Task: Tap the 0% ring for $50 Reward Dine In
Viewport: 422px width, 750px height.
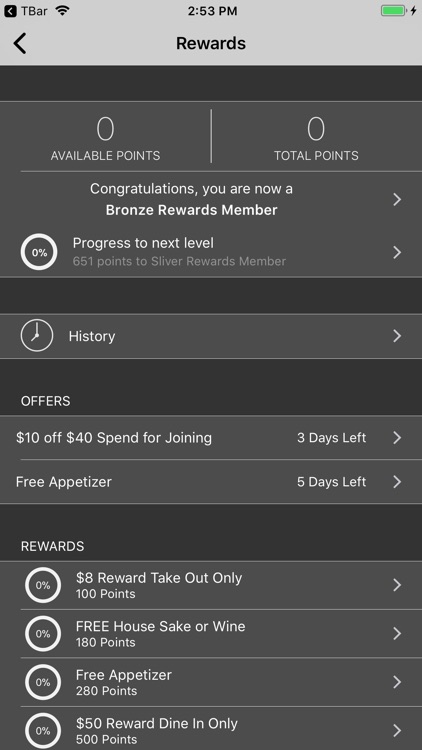Action: 43,730
